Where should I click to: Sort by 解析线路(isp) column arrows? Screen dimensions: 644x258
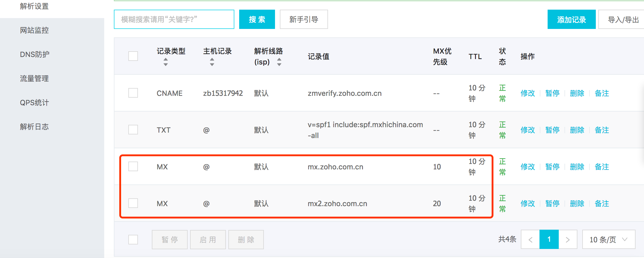click(x=279, y=62)
